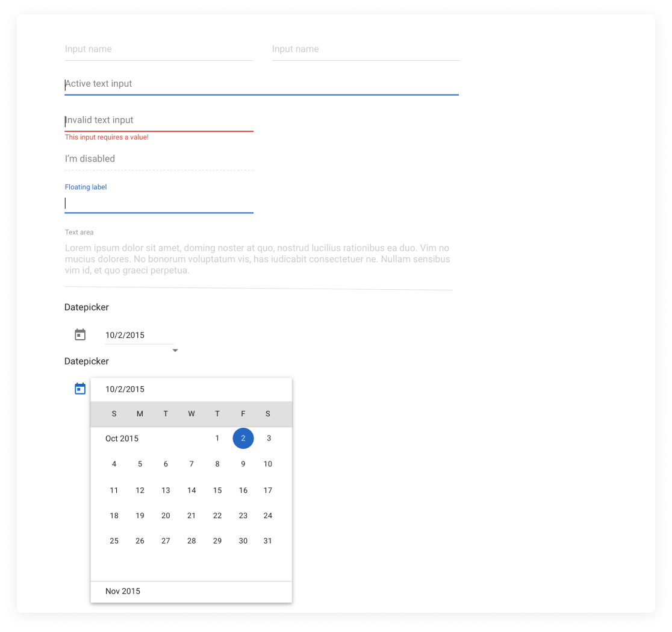
Task: Open the first datepicker dropdown arrow
Action: (x=175, y=350)
